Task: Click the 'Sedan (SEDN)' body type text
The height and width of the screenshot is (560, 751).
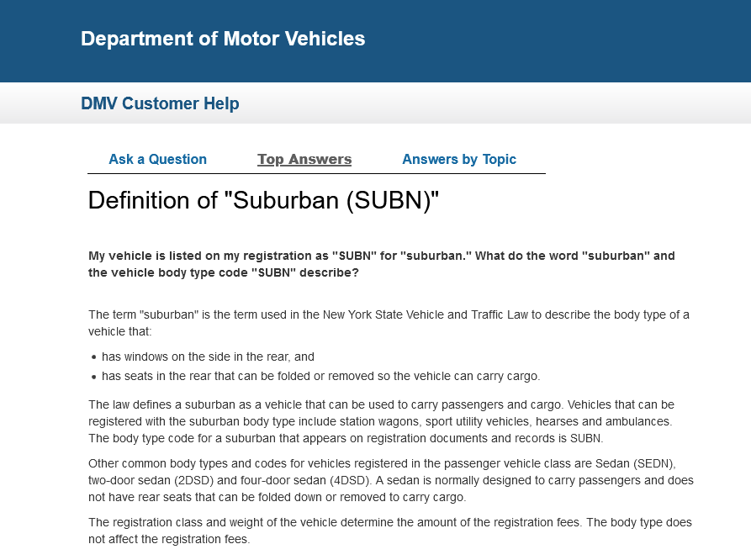Action: tap(635, 463)
